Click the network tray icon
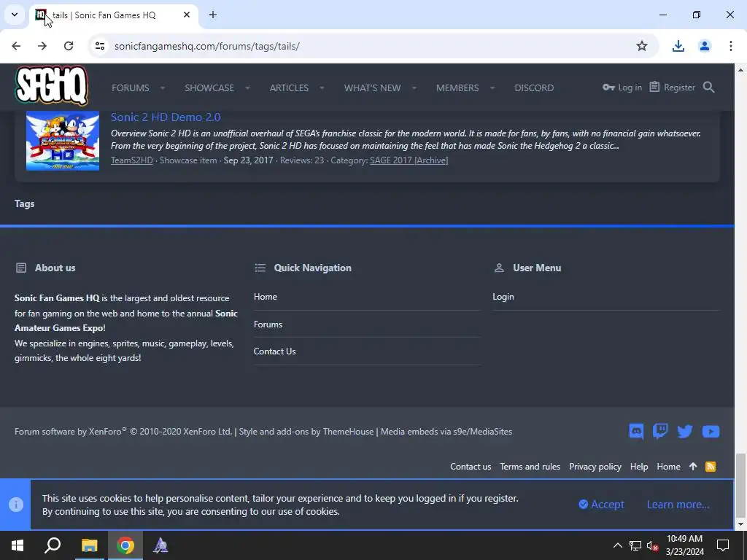The height and width of the screenshot is (560, 747). (x=635, y=545)
